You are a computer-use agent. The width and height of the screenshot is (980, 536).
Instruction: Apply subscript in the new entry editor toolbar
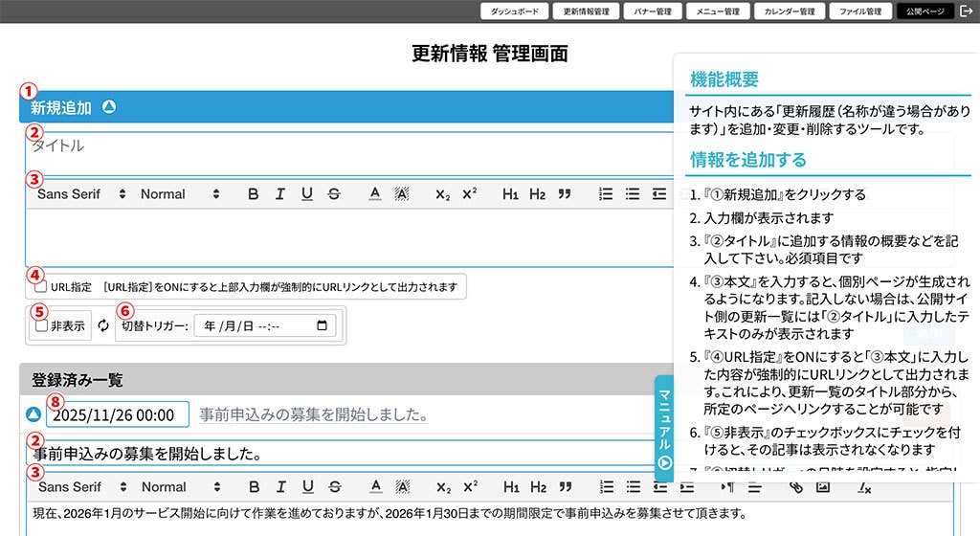coord(442,194)
